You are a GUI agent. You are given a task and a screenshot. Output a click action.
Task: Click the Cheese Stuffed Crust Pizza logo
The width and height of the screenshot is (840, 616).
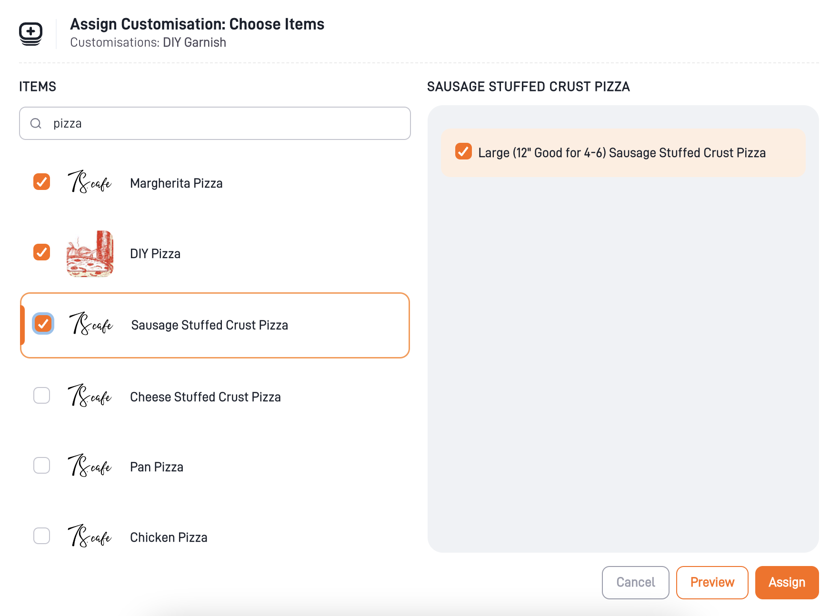[x=90, y=396]
